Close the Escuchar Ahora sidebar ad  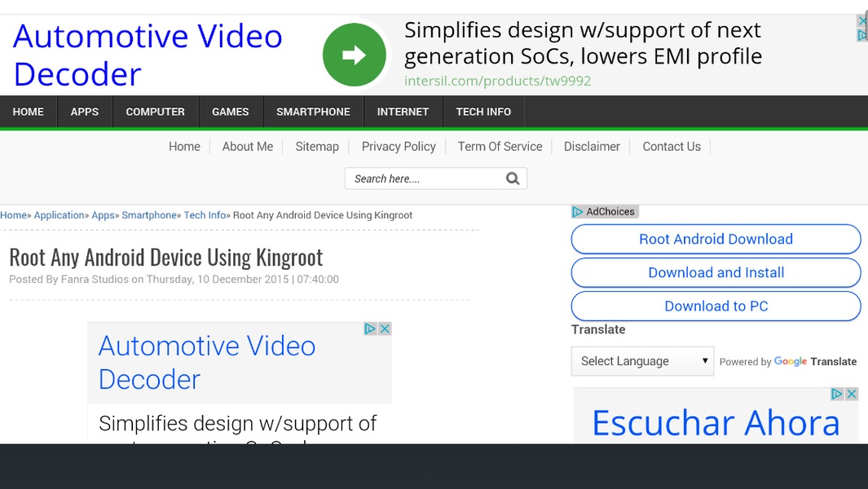pos(852,394)
